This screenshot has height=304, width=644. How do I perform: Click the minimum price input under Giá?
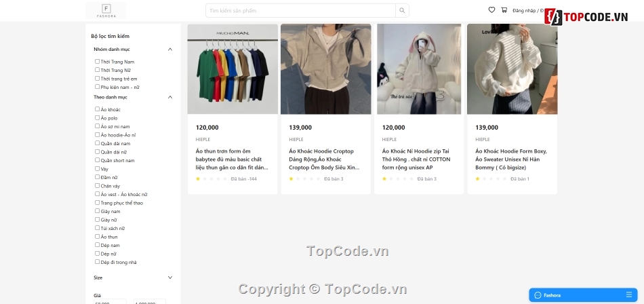click(110, 303)
